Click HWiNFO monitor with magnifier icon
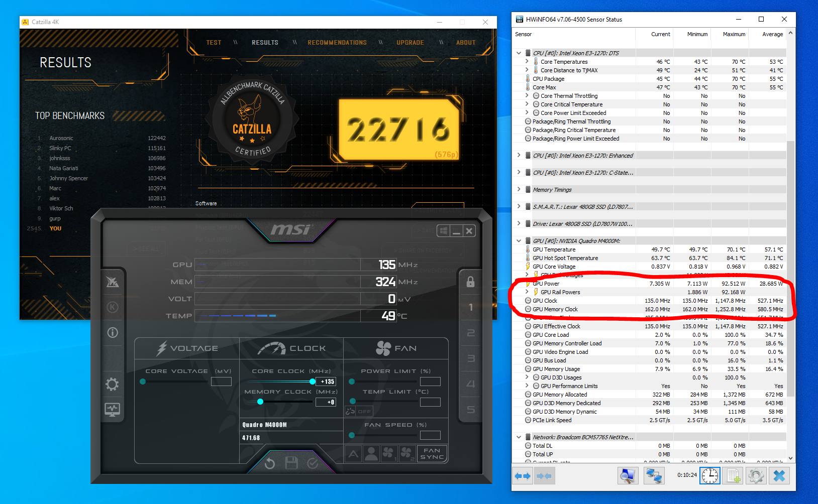818x504 pixels. [628, 476]
